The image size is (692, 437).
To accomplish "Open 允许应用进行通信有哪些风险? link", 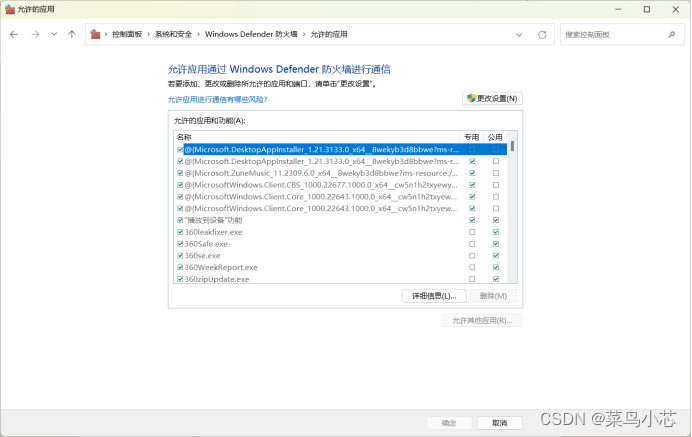I will 218,100.
